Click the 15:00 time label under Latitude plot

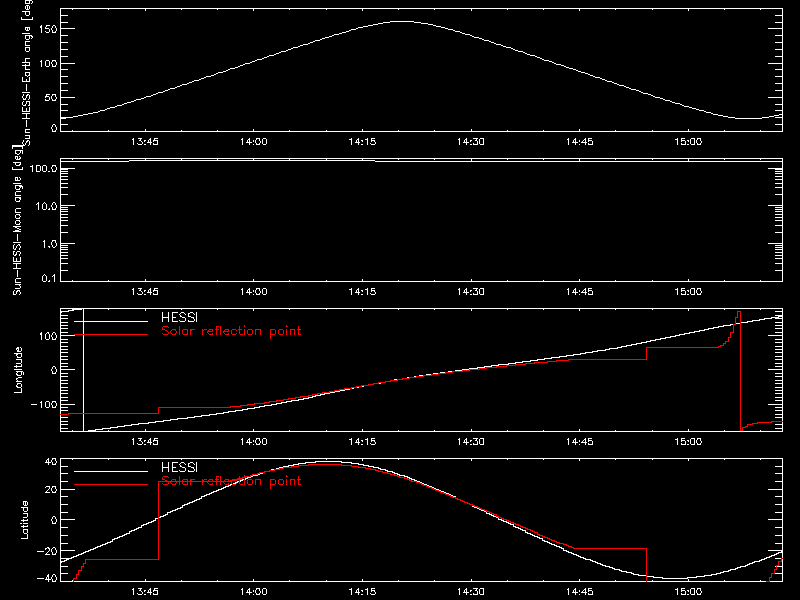tap(688, 592)
